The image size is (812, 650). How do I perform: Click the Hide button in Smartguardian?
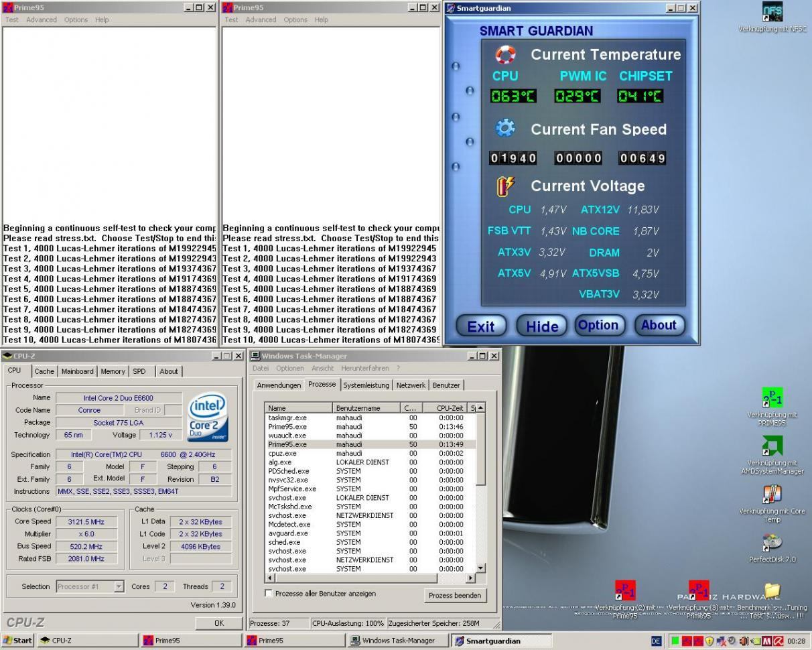pos(542,326)
